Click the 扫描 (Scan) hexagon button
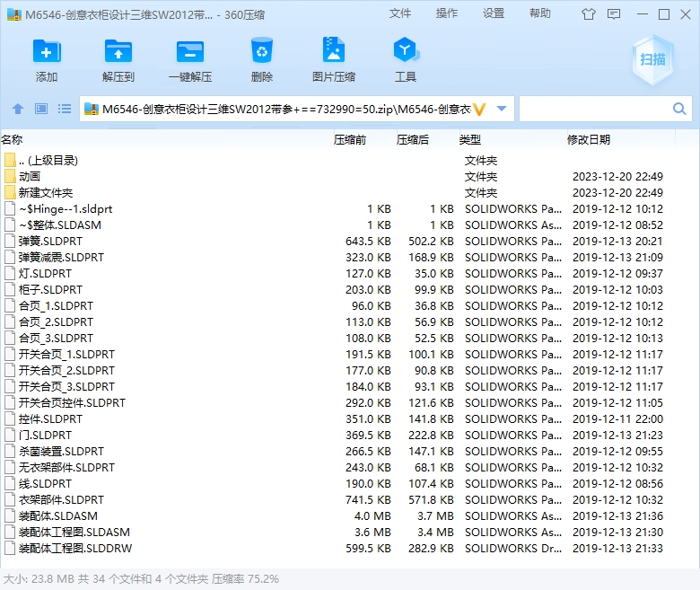 [x=652, y=60]
